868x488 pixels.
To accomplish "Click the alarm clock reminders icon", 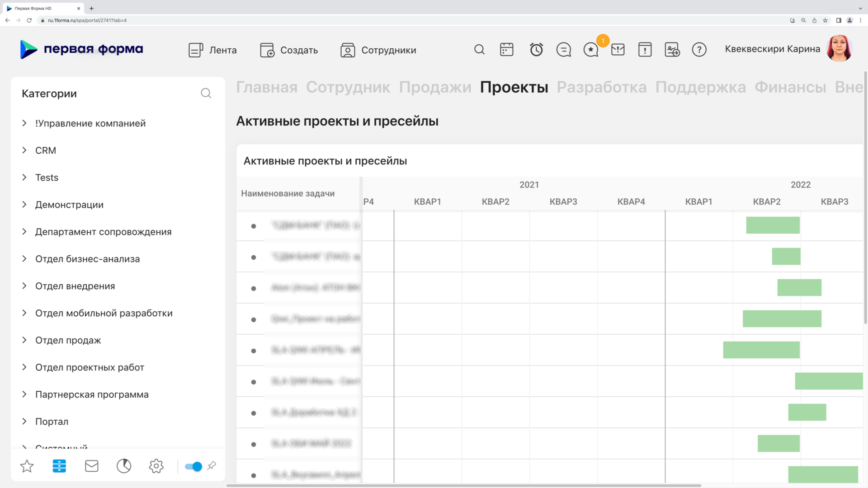I will pyautogui.click(x=536, y=50).
